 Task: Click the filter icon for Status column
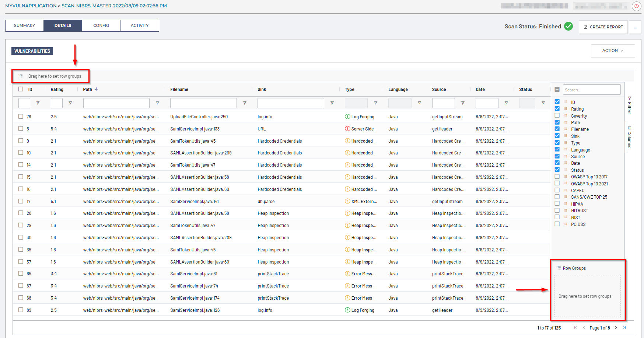(x=543, y=103)
